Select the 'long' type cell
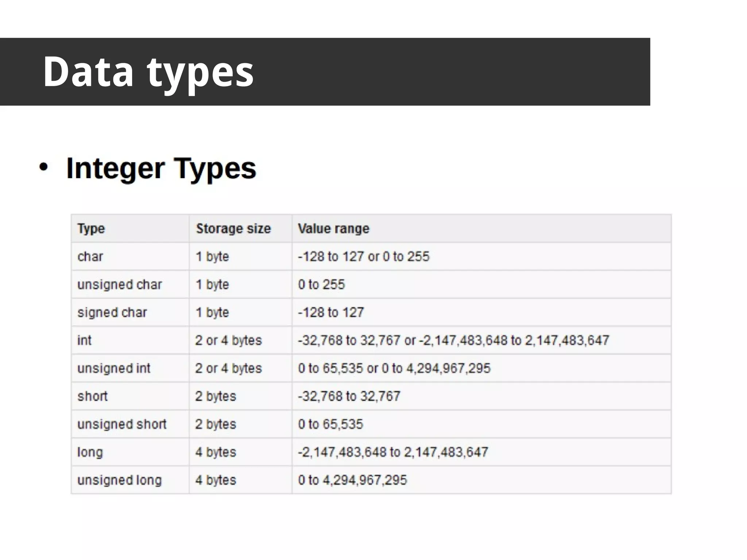747x560 pixels. click(90, 452)
